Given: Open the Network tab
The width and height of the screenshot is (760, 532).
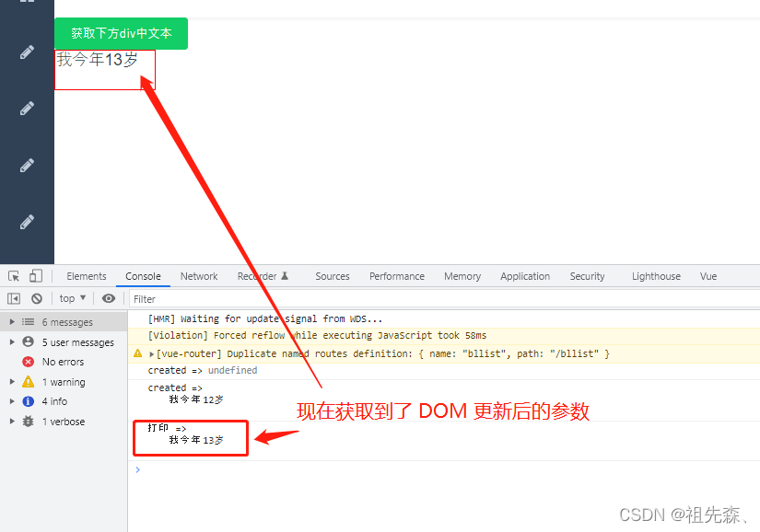Looking at the screenshot, I should [x=199, y=276].
